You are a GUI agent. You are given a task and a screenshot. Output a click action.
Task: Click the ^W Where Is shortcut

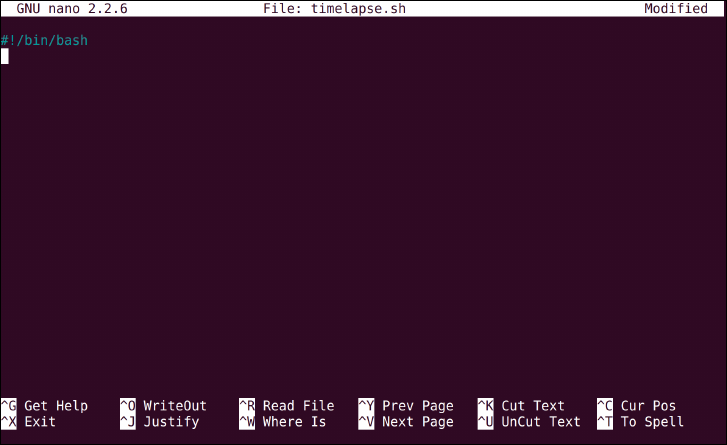[282, 422]
